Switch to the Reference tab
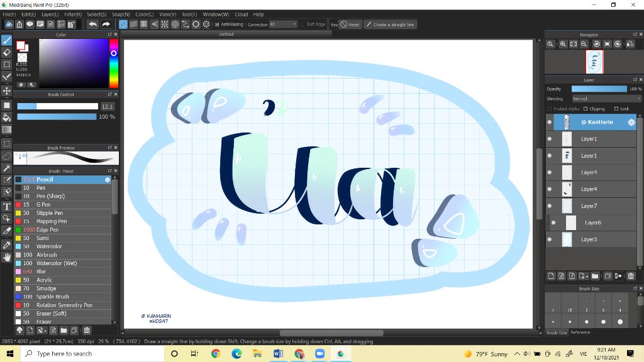This screenshot has width=644, height=362. (580, 332)
